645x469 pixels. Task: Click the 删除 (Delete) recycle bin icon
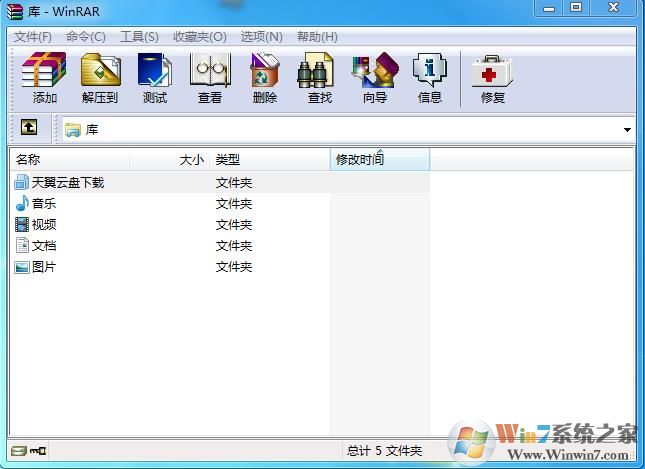265,78
